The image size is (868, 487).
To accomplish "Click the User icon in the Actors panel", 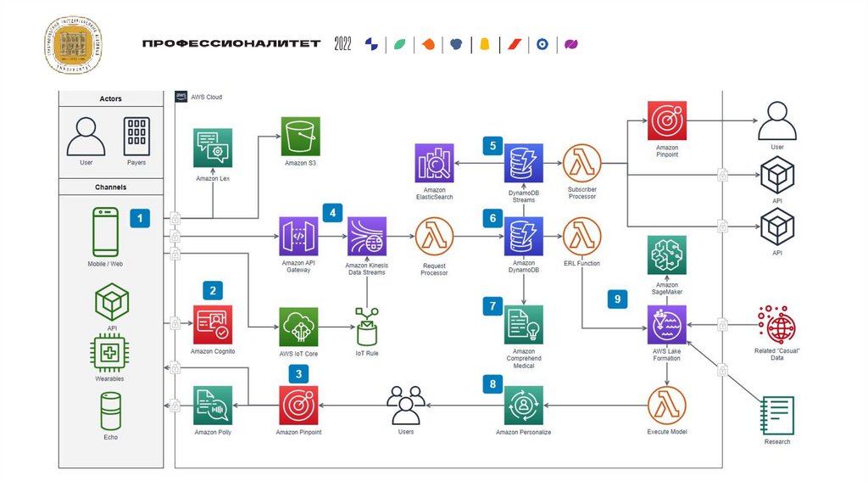I will pos(86,137).
